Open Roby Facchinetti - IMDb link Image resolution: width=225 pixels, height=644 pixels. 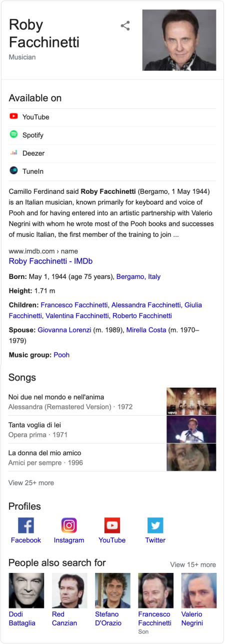click(50, 261)
